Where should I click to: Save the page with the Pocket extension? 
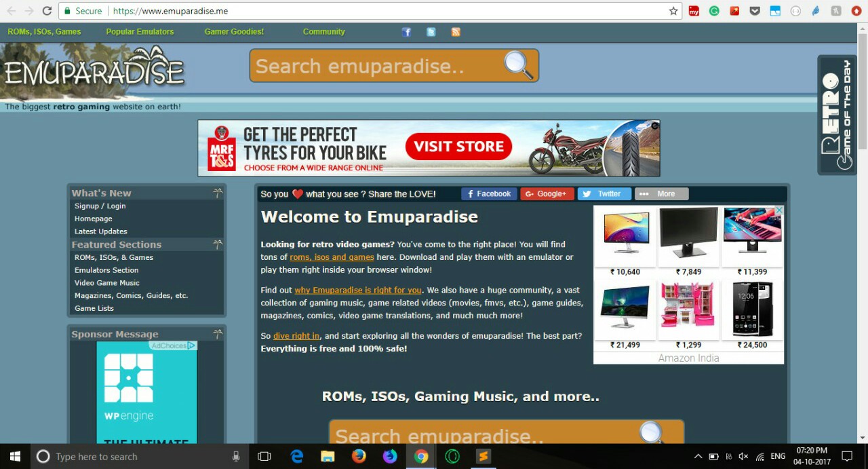click(755, 11)
